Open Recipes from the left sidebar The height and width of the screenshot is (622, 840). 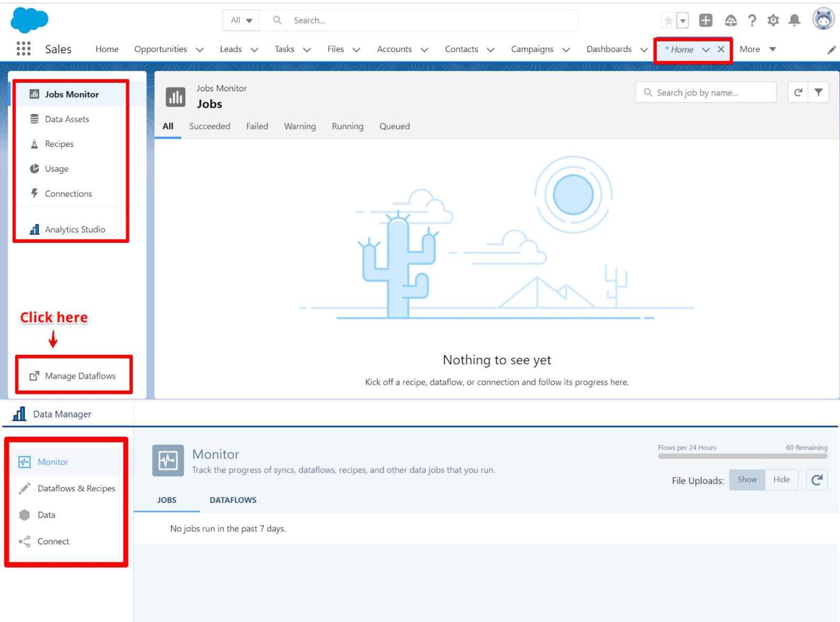[34, 144]
